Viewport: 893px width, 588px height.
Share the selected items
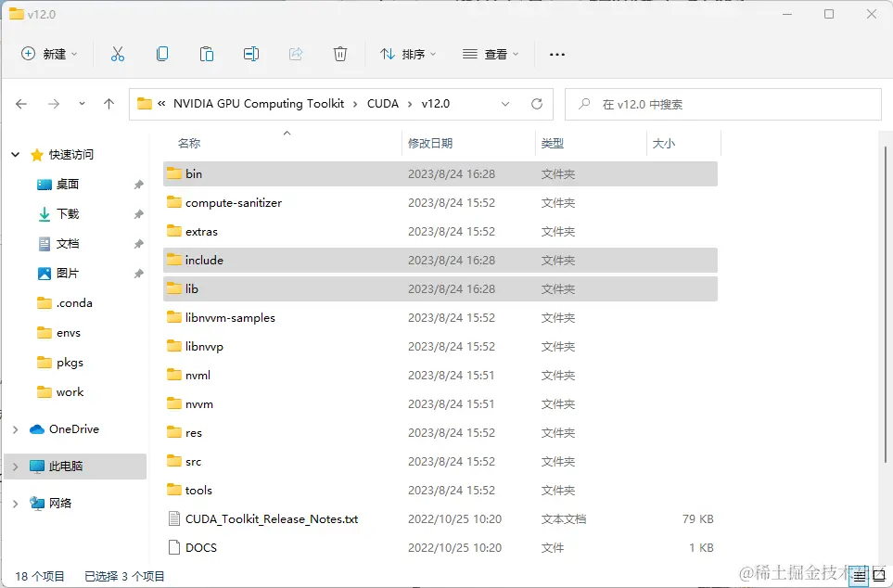pyautogui.click(x=296, y=54)
